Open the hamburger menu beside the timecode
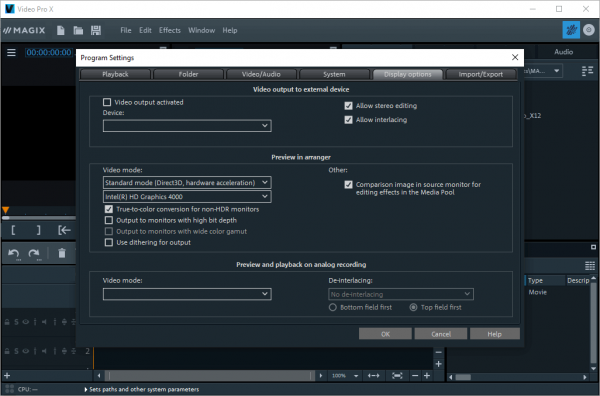 (x=11, y=52)
